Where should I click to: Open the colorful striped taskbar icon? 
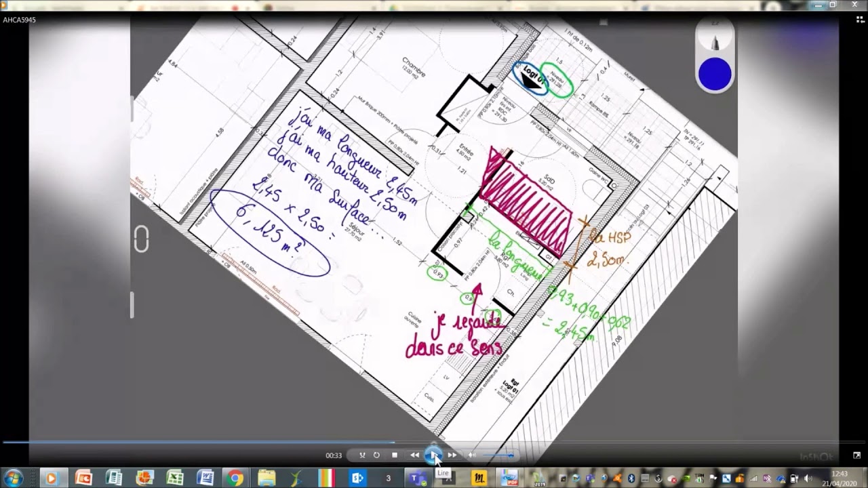tap(327, 478)
